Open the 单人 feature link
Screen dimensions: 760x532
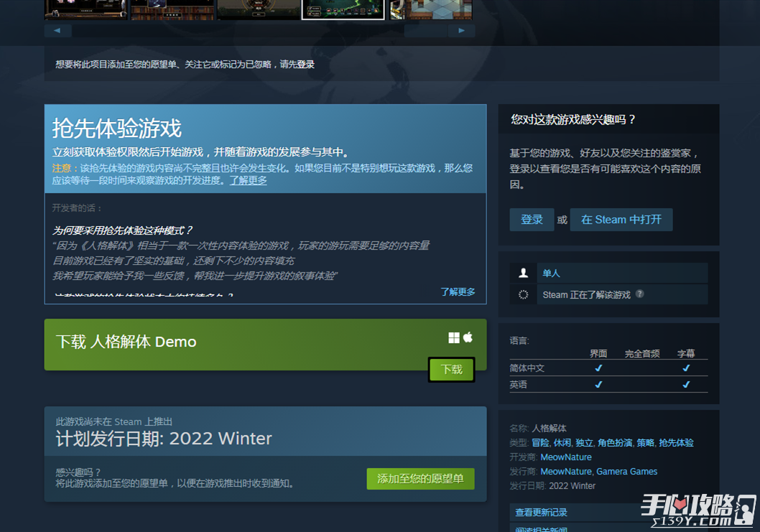click(551, 274)
